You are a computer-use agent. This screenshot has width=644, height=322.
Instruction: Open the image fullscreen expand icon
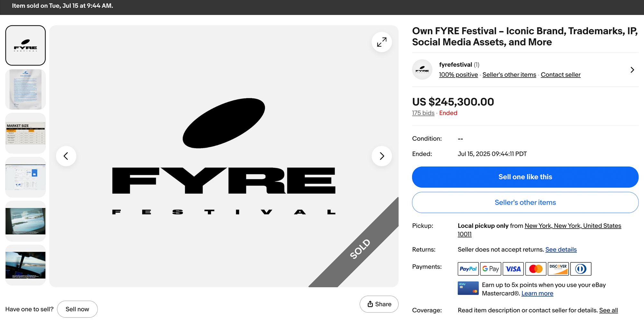(382, 42)
